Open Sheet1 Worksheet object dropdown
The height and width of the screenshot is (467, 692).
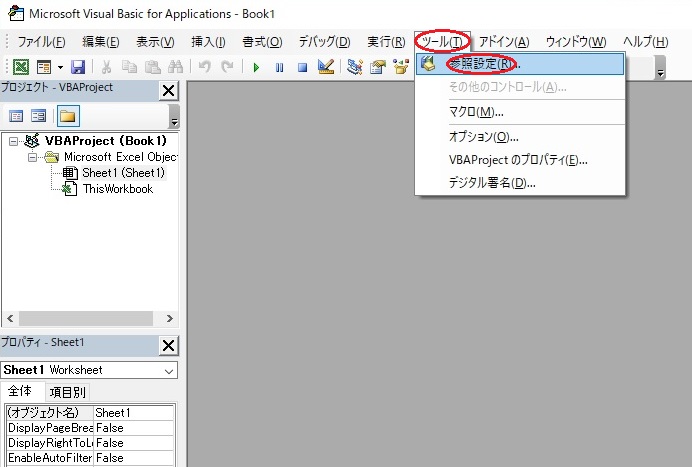[169, 371]
